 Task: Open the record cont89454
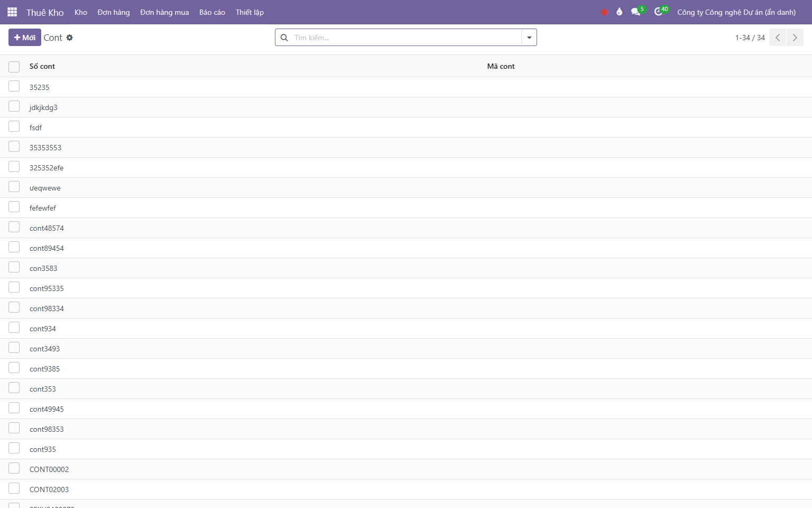click(47, 248)
